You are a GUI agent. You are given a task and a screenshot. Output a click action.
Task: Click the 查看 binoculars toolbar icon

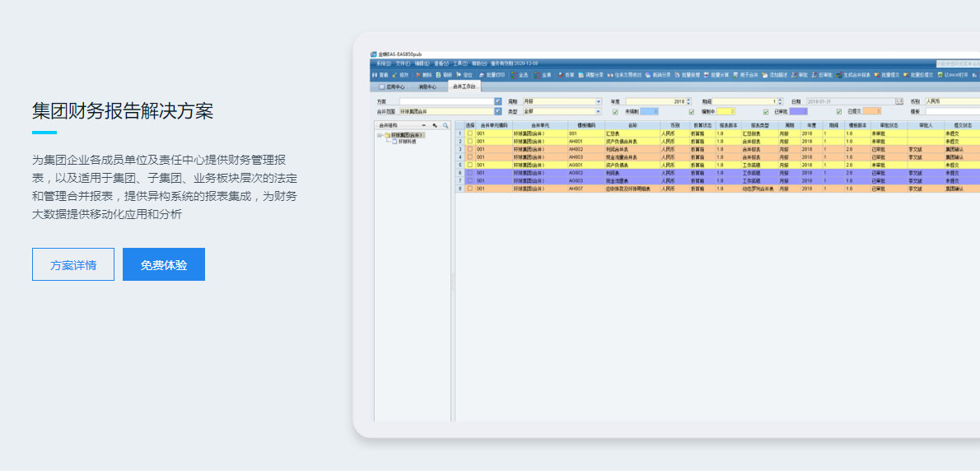(x=375, y=75)
